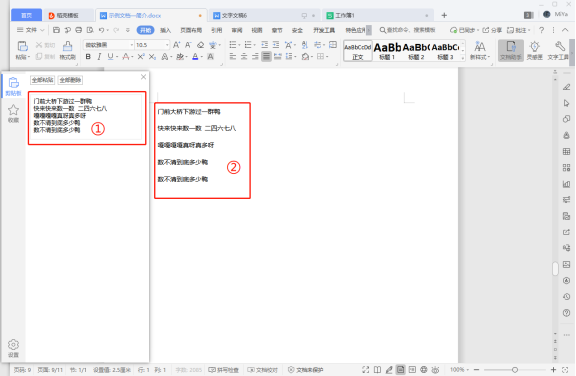Open the favorites star icon in side panel
This screenshot has height=376, width=576.
(x=13, y=113)
